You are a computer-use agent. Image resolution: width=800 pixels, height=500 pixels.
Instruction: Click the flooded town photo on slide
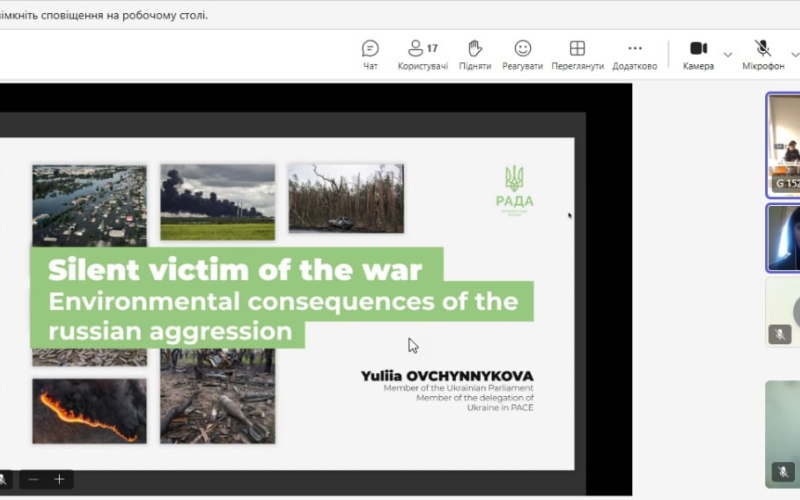pos(89,206)
